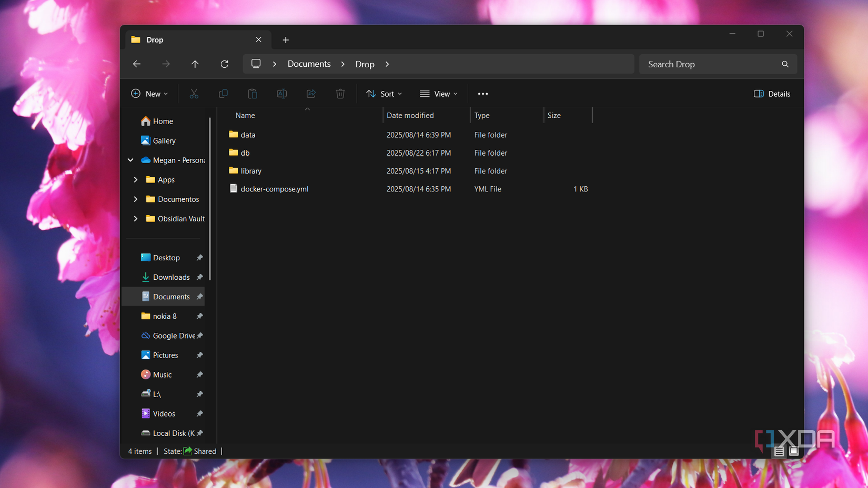Toggle the Details pane

(x=771, y=94)
